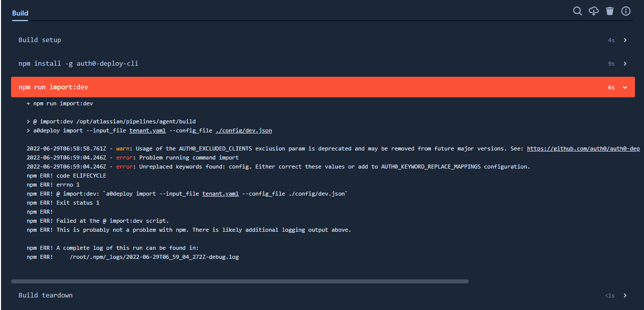The height and width of the screenshot is (310, 644).
Task: Expand the npm install step chevron
Action: tap(625, 64)
